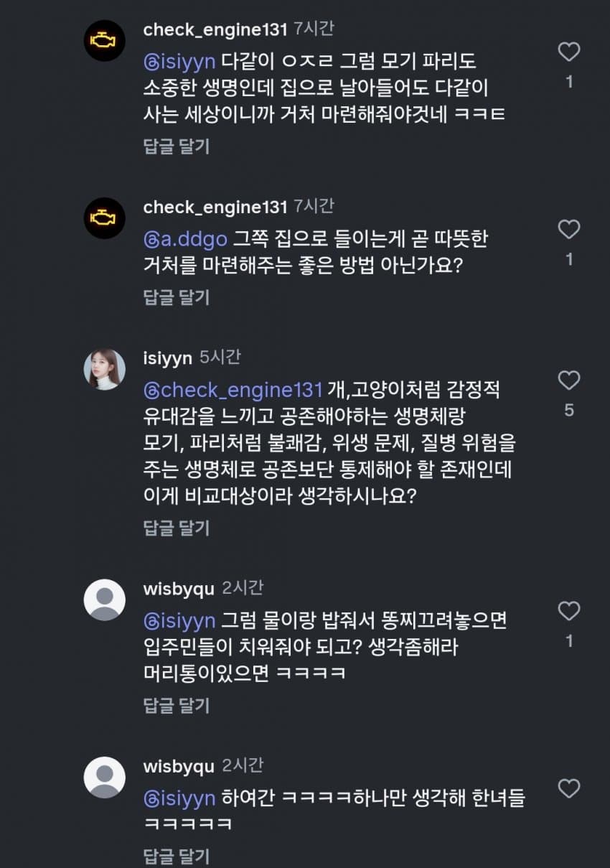This screenshot has width=610, height=868.
Task: Like check_engine131's comment about 모기 파리
Action: (x=569, y=52)
